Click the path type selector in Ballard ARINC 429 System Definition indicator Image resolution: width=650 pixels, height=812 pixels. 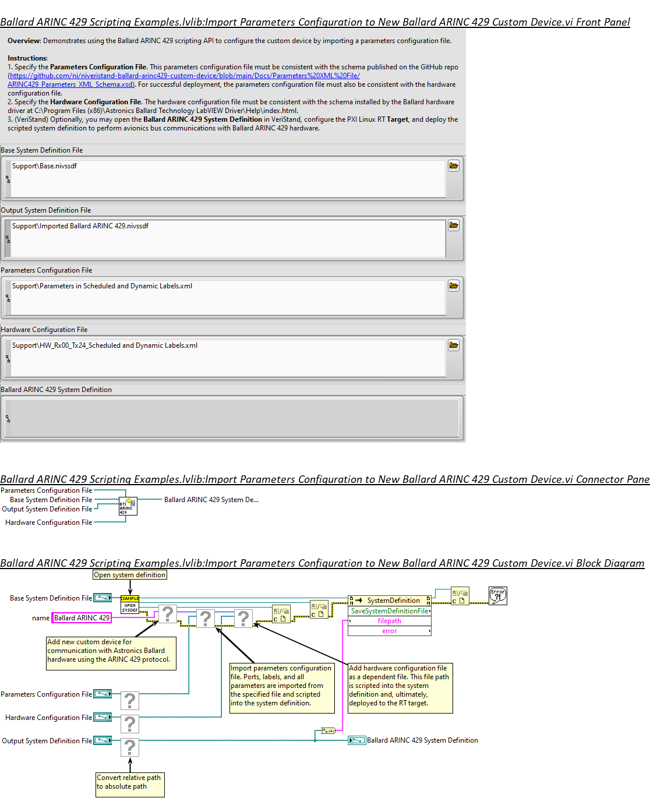8,419
